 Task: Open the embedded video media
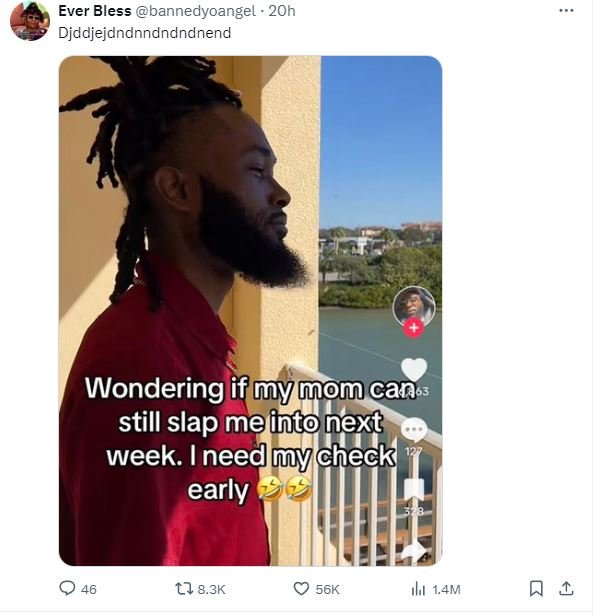tap(250, 311)
